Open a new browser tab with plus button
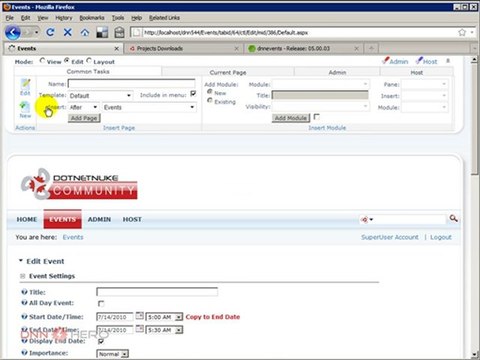 coord(371,49)
